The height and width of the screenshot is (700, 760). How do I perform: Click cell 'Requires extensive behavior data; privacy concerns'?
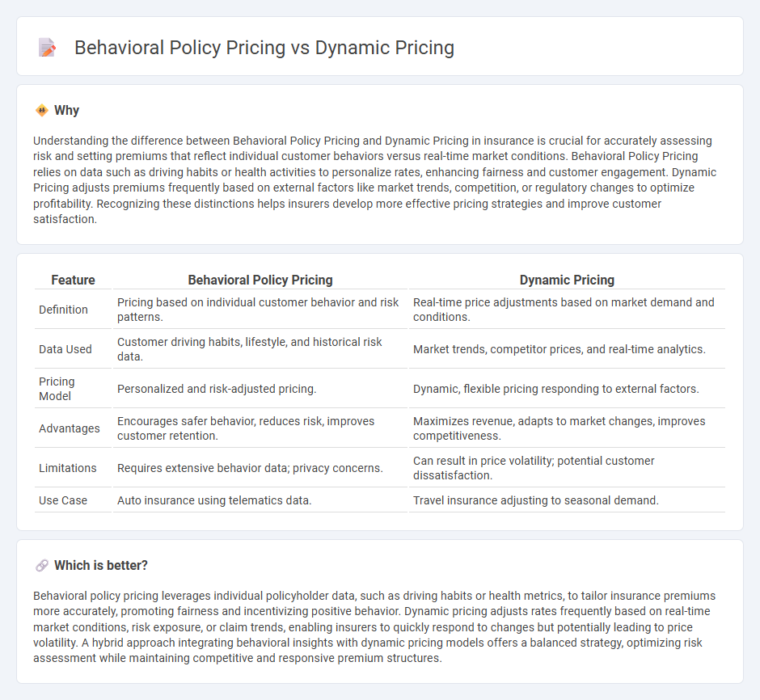260,468
